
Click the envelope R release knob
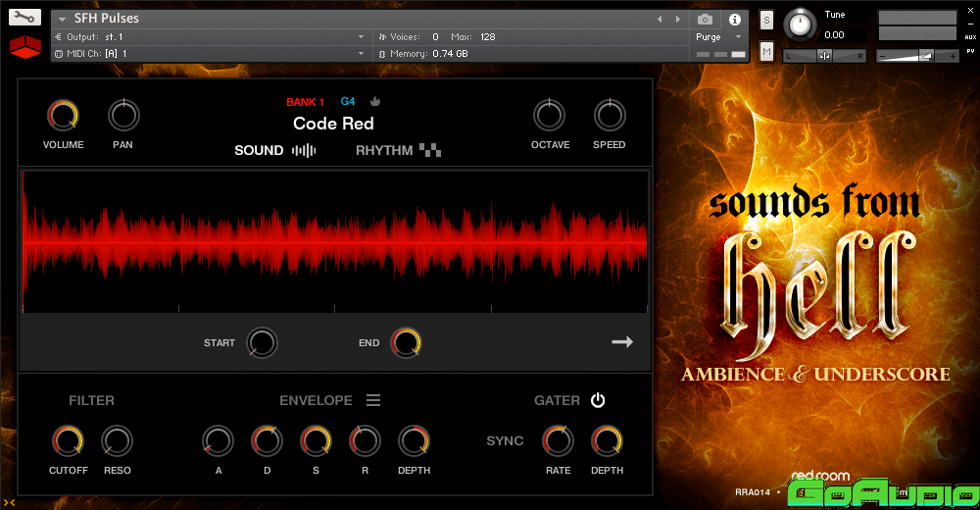365,440
